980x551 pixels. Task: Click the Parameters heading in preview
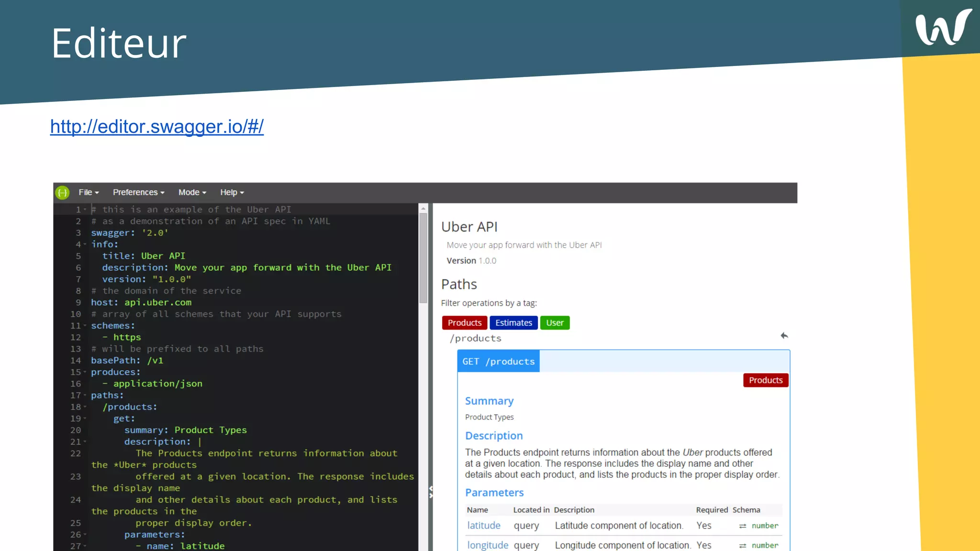pos(494,493)
